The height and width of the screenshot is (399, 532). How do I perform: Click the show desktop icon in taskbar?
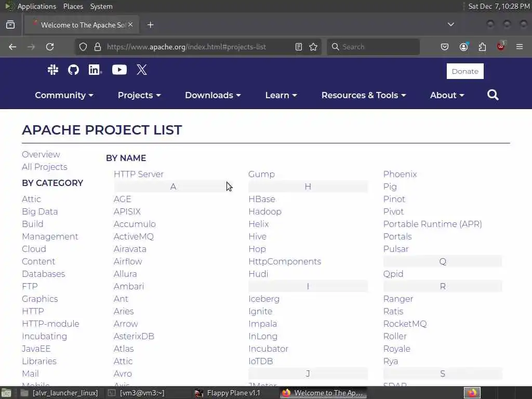6,393
